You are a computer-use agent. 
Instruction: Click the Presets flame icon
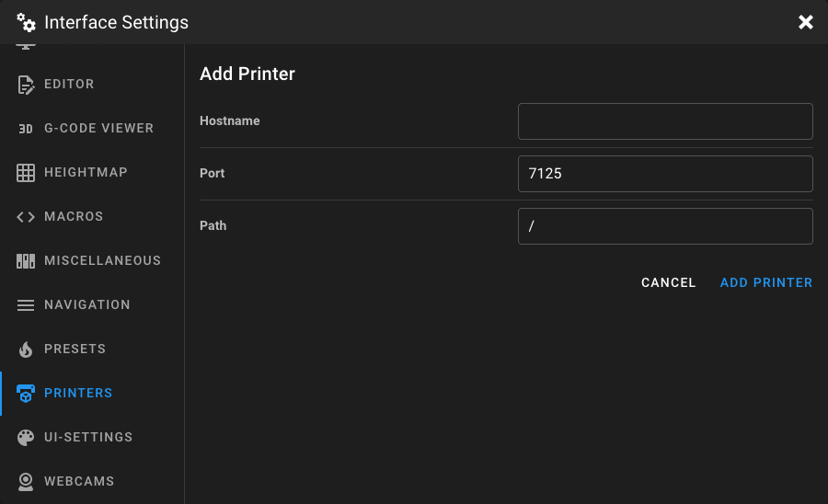pos(26,349)
